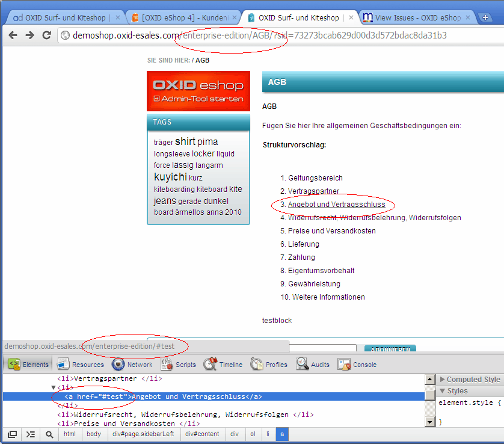The height and width of the screenshot is (444, 504).
Task: Click the Abonnieren button
Action: pos(390,348)
